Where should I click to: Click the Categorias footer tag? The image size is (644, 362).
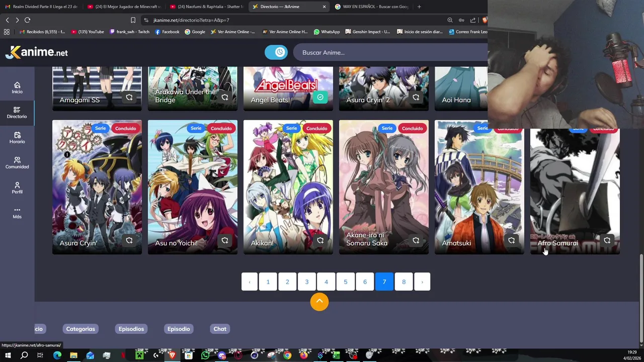coord(80,329)
